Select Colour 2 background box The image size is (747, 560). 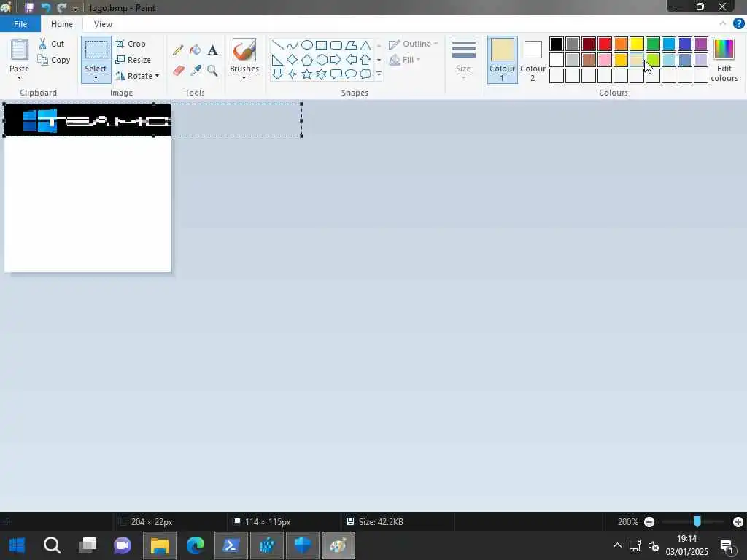coord(533,60)
